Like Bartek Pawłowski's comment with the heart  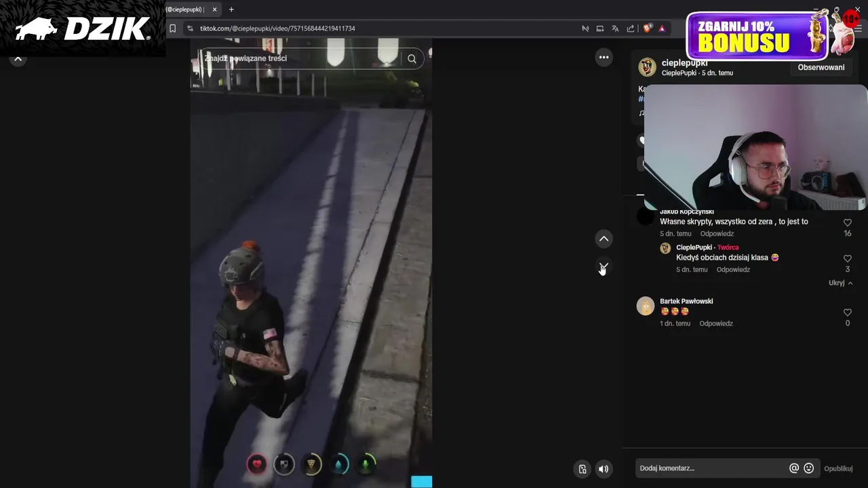click(x=847, y=312)
